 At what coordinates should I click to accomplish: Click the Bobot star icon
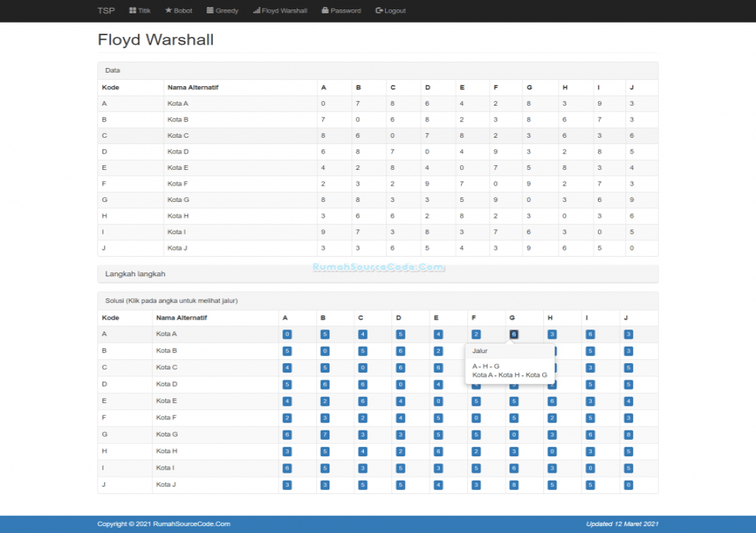pyautogui.click(x=168, y=10)
